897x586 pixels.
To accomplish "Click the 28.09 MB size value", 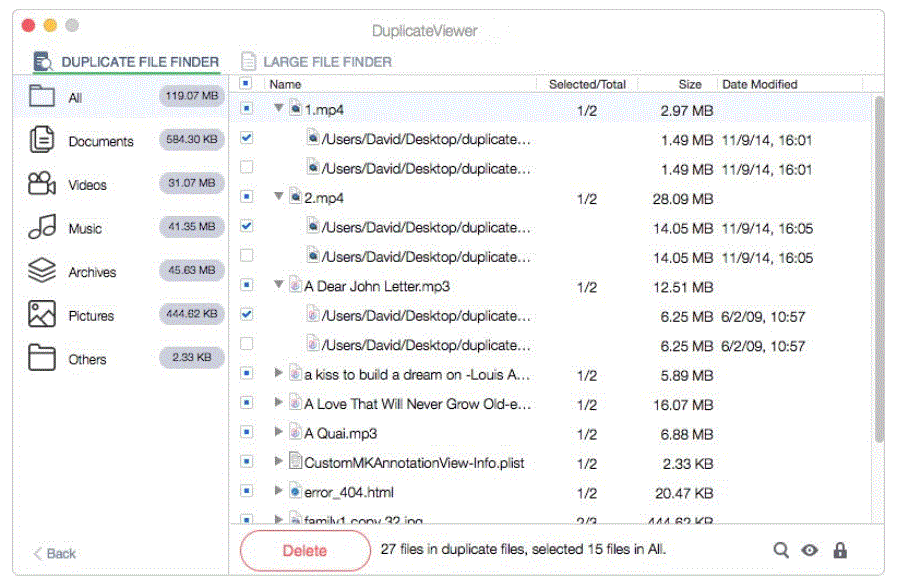I will click(683, 199).
